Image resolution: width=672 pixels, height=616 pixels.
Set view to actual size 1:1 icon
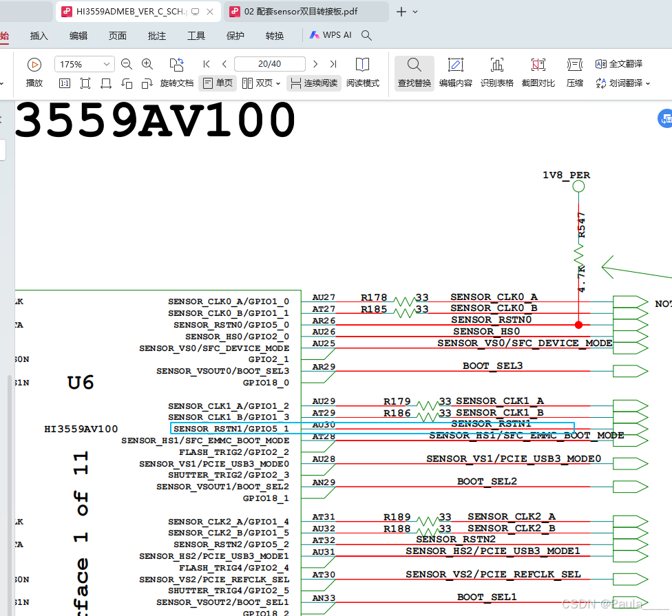point(65,83)
